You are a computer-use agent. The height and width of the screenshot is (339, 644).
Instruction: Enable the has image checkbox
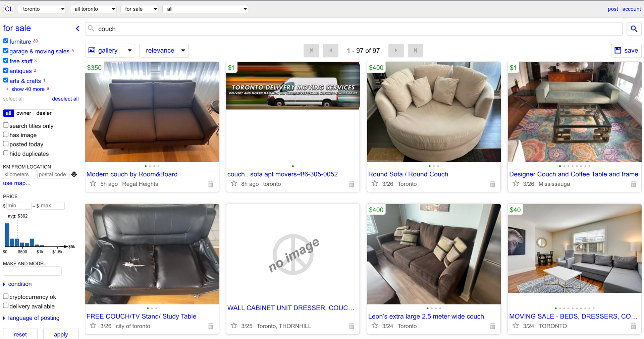(6, 134)
